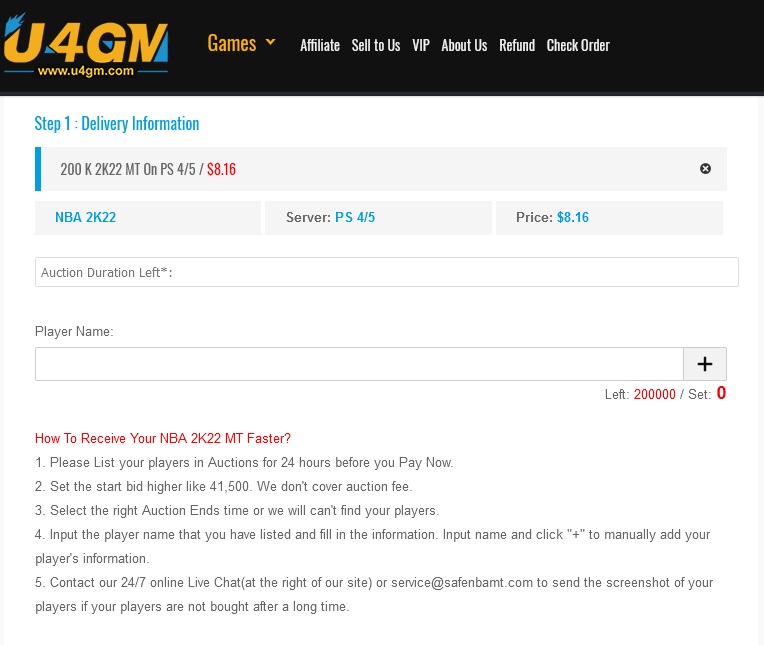The image size is (764, 645).
Task: Focus the Player Name input field
Action: coord(359,364)
